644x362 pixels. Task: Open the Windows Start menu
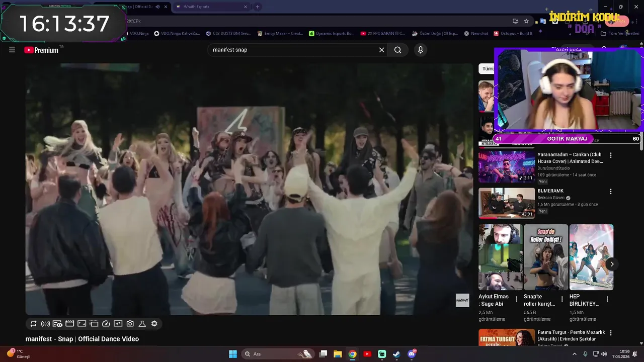click(233, 354)
